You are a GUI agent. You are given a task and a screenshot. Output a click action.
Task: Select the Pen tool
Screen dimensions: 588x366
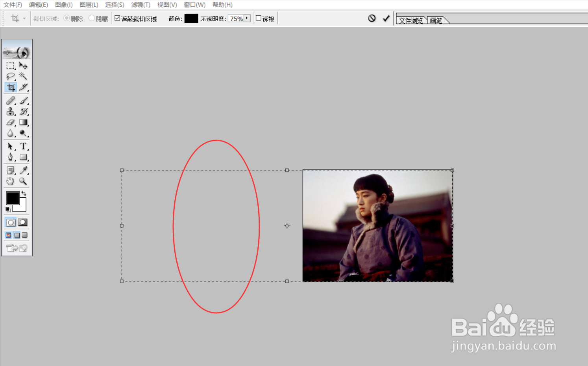[x=11, y=157]
